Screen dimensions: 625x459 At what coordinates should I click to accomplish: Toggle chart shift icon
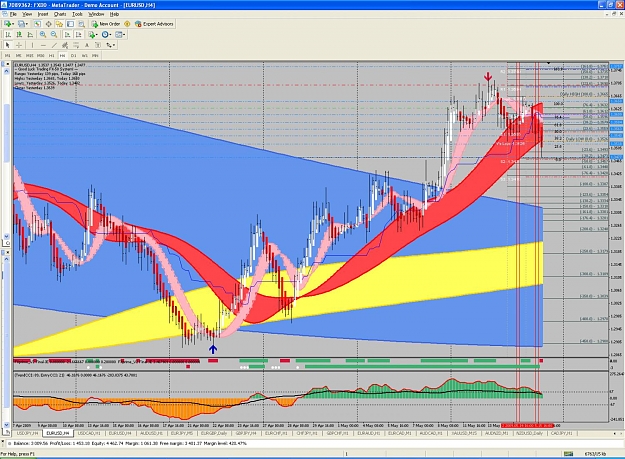[79, 35]
